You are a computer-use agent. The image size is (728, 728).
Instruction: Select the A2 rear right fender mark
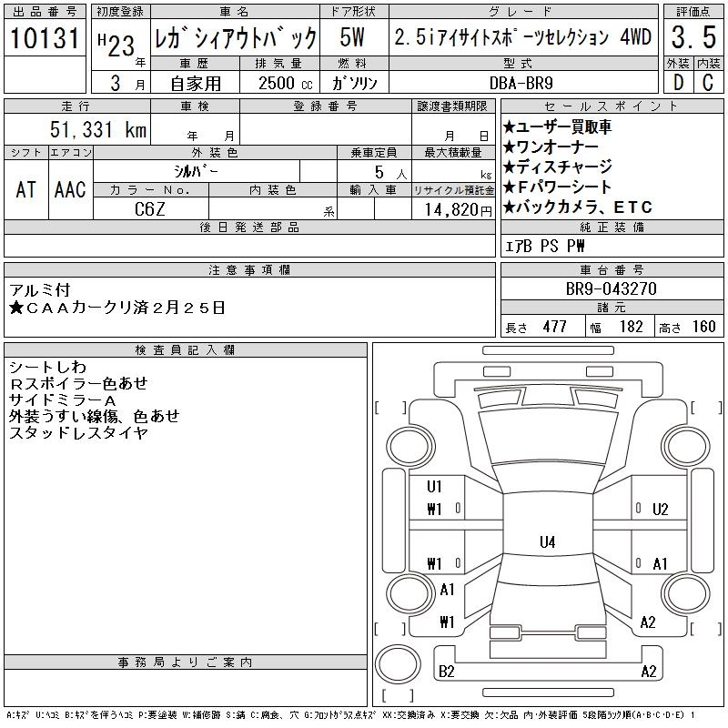coord(648,622)
